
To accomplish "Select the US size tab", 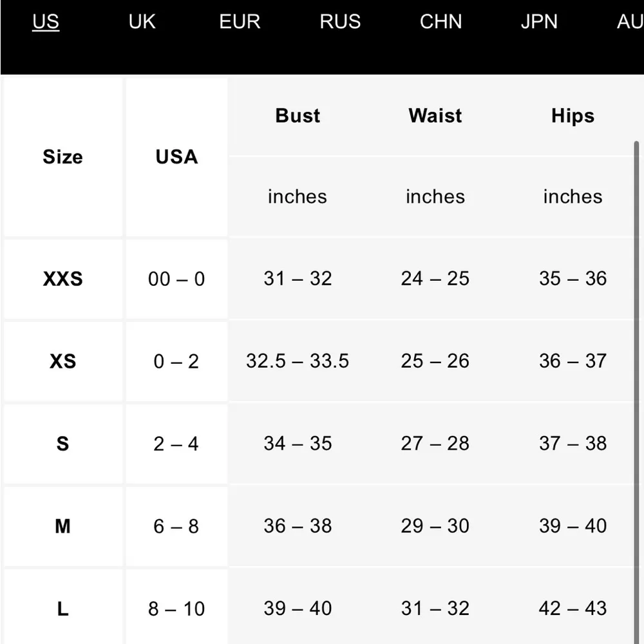I will [46, 21].
